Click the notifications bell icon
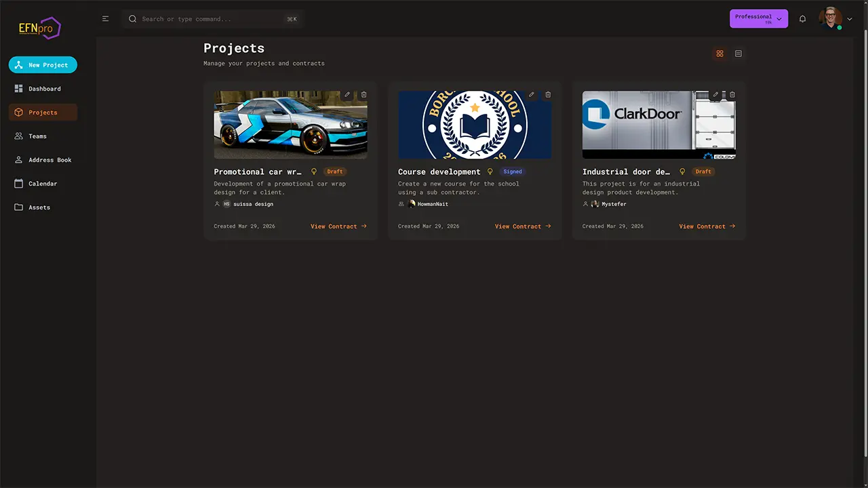Screen dimensions: 868x488 click(802, 19)
